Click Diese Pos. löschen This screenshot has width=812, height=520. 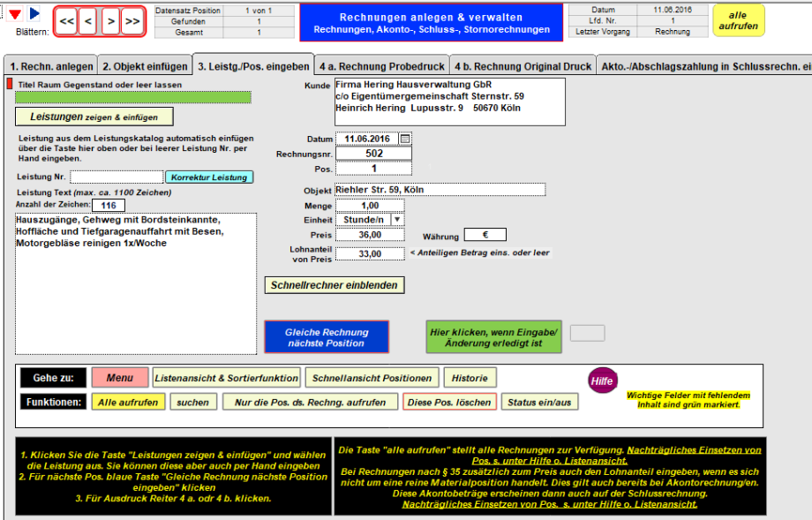(x=449, y=402)
